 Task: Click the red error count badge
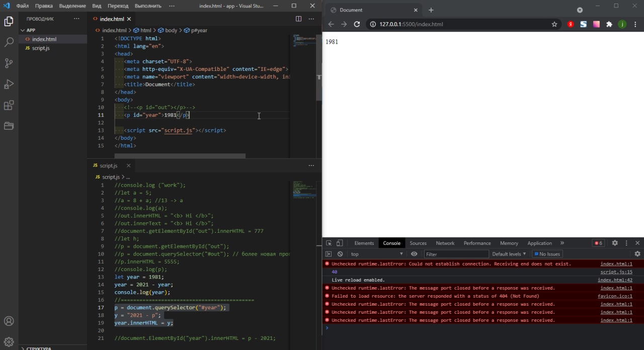pyautogui.click(x=598, y=243)
